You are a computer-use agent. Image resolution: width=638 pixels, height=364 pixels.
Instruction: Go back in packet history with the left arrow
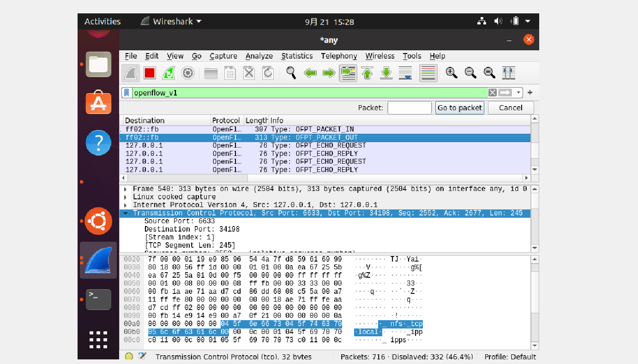[x=310, y=73]
